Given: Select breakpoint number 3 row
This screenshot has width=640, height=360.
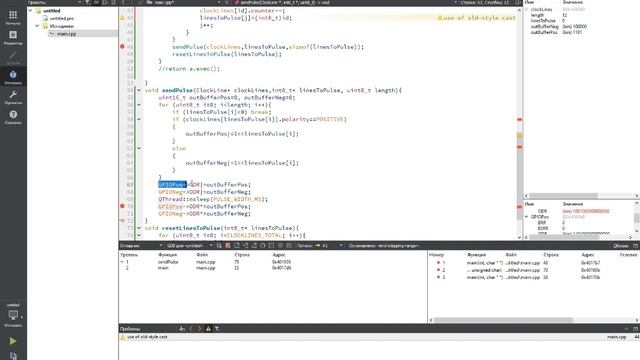Looking at the screenshot, I should click(x=534, y=277).
